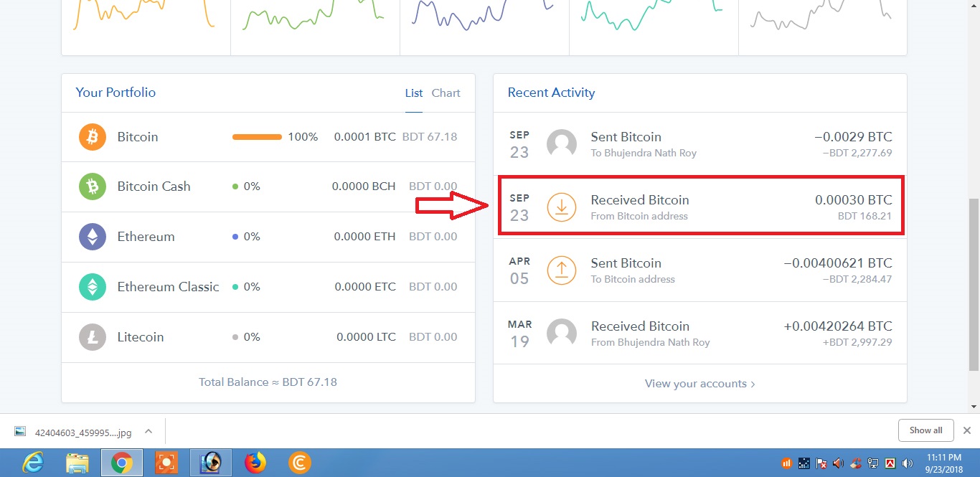Click the Ethereum diamond icon
The height and width of the screenshot is (477, 980).
point(93,237)
